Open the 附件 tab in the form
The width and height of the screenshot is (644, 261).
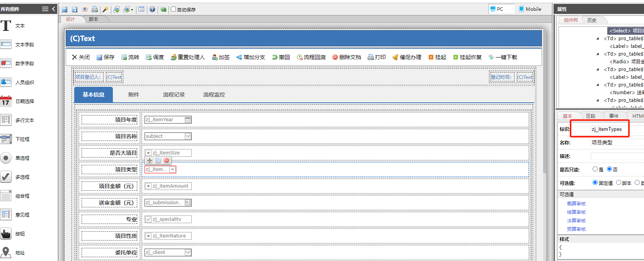pos(134,95)
